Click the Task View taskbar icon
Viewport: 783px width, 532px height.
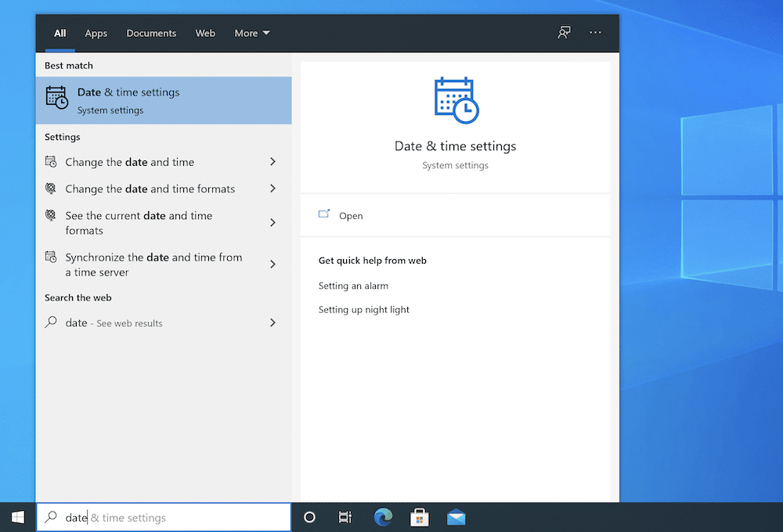pos(345,517)
